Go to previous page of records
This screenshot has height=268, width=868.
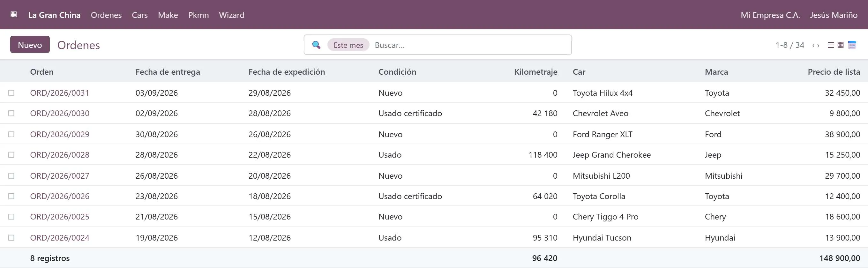point(813,45)
